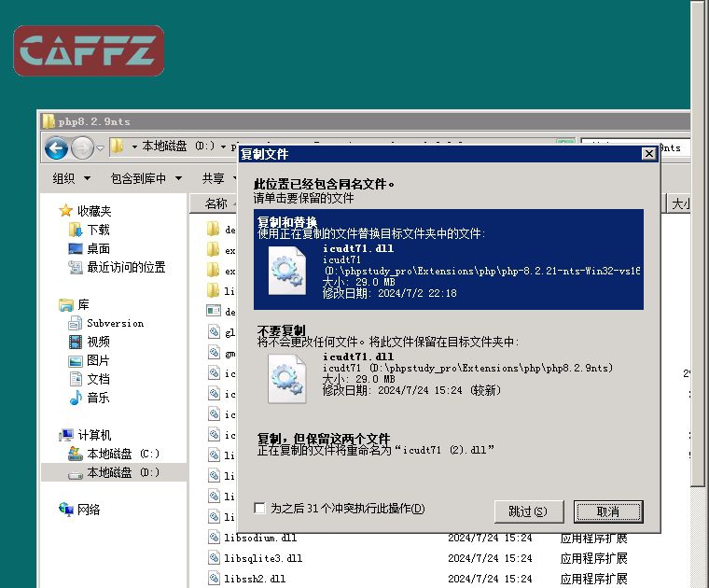Open the 下载 folder in favorites
The width and height of the screenshot is (709, 588).
pos(98,230)
